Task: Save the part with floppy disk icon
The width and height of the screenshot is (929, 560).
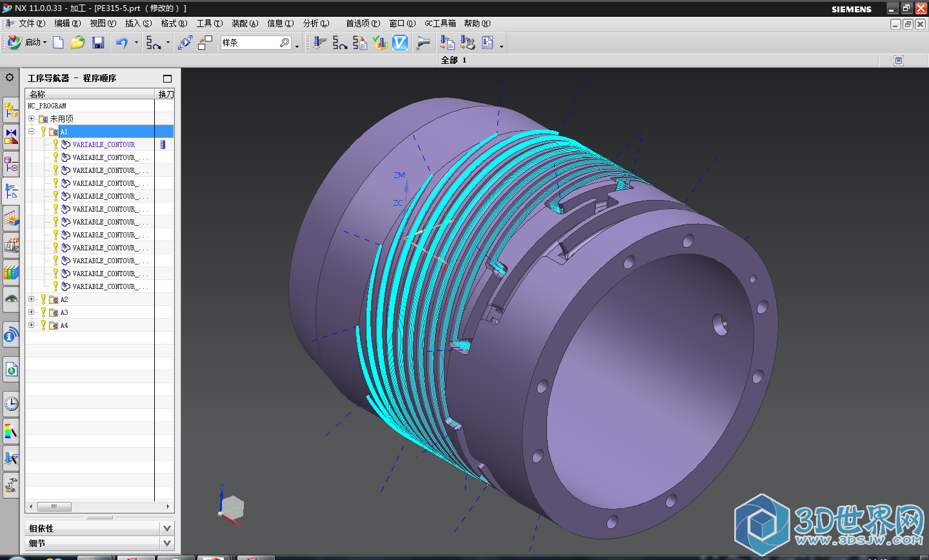Action: (98, 43)
